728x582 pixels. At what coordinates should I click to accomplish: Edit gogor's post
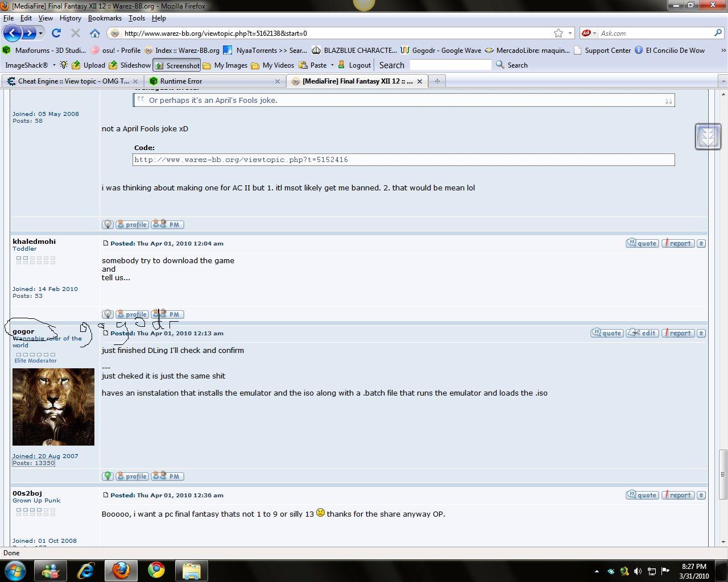tap(643, 333)
